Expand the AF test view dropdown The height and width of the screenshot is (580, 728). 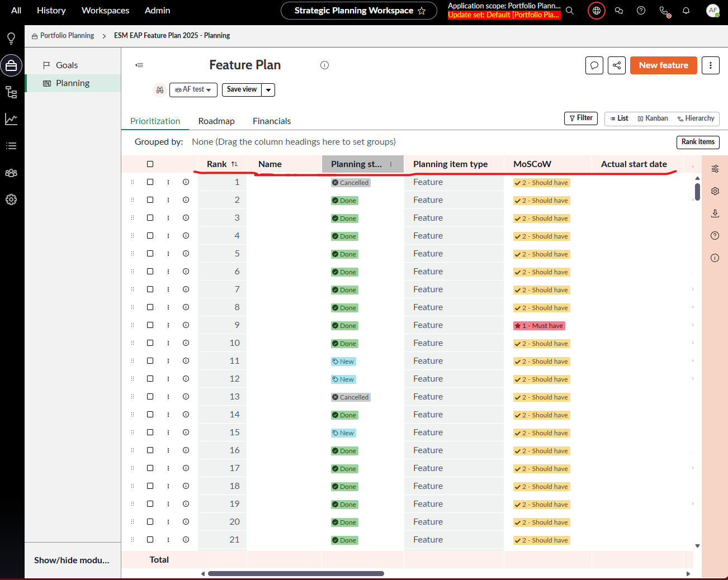(193, 90)
